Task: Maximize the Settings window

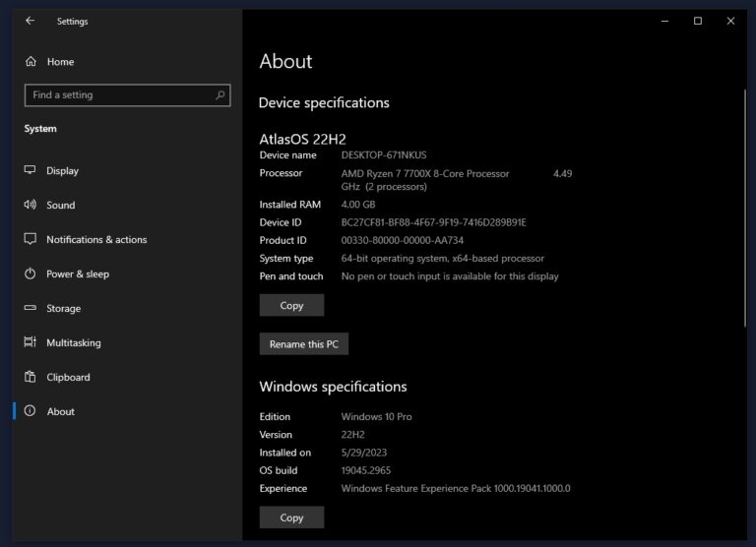Action: tap(698, 21)
